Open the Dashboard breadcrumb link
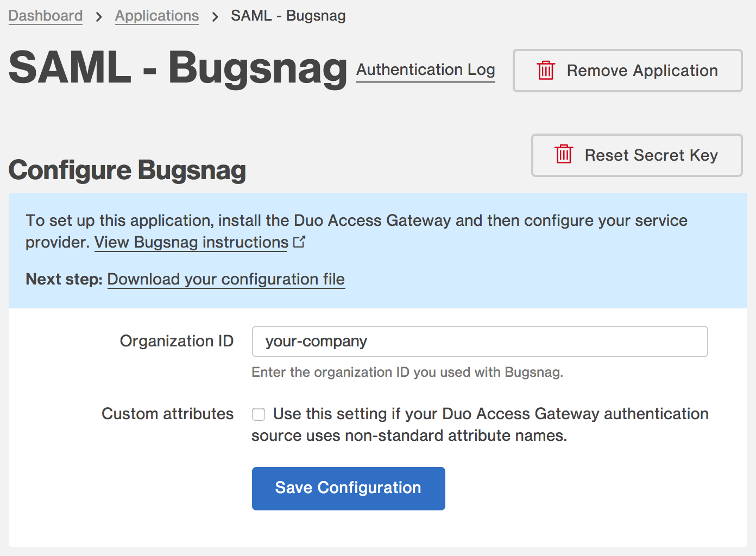Image resolution: width=756 pixels, height=556 pixels. pyautogui.click(x=45, y=16)
